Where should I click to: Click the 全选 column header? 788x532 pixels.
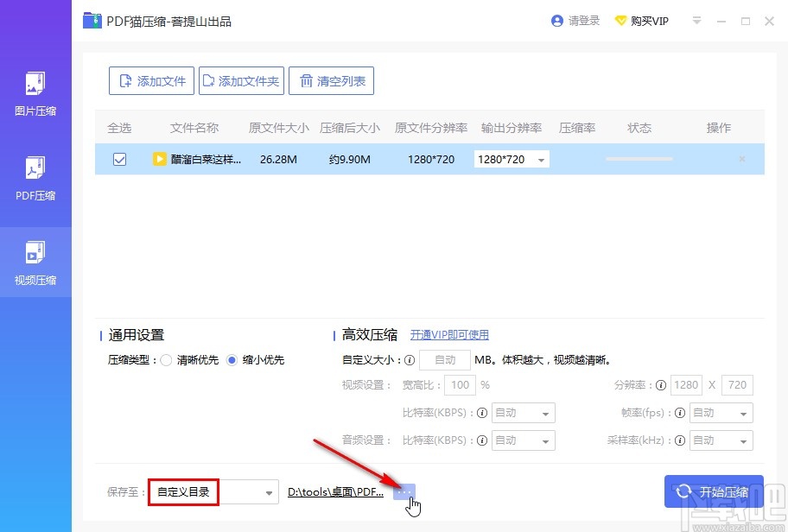[x=119, y=128]
